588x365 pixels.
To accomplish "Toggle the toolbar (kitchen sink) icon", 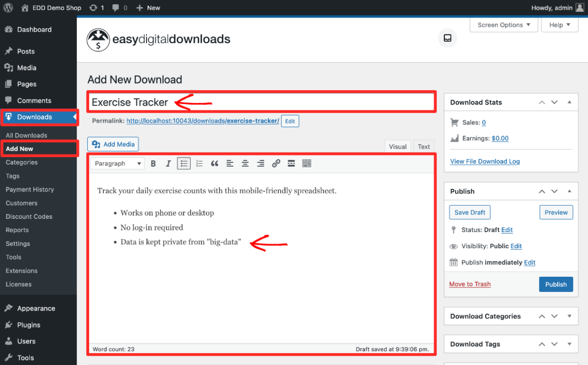I will pyautogui.click(x=307, y=163).
